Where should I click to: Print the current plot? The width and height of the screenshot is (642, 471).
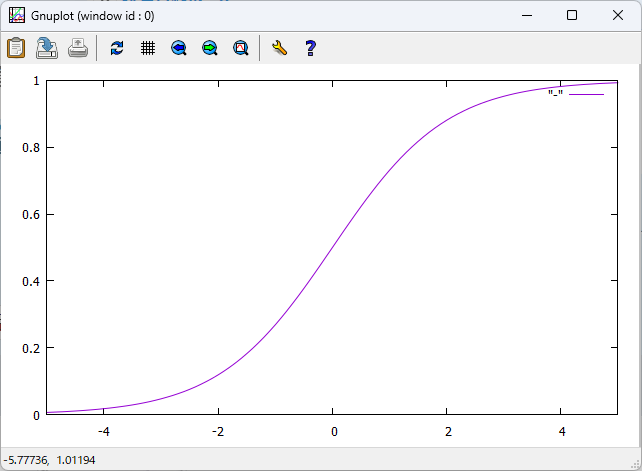77,47
